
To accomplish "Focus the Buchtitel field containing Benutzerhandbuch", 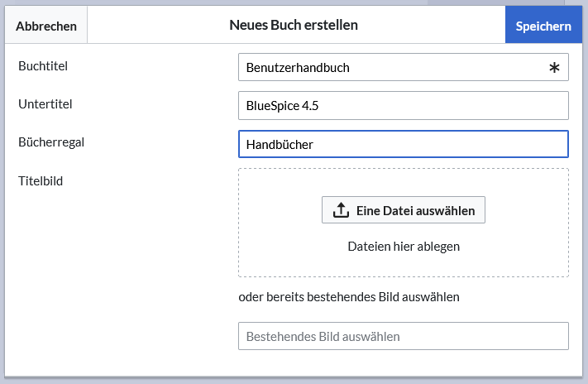I will tap(404, 67).
